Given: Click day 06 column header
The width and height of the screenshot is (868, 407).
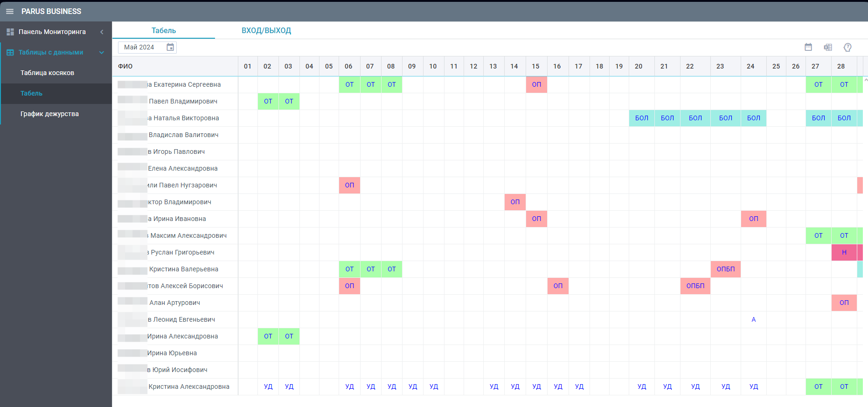Looking at the screenshot, I should [349, 66].
